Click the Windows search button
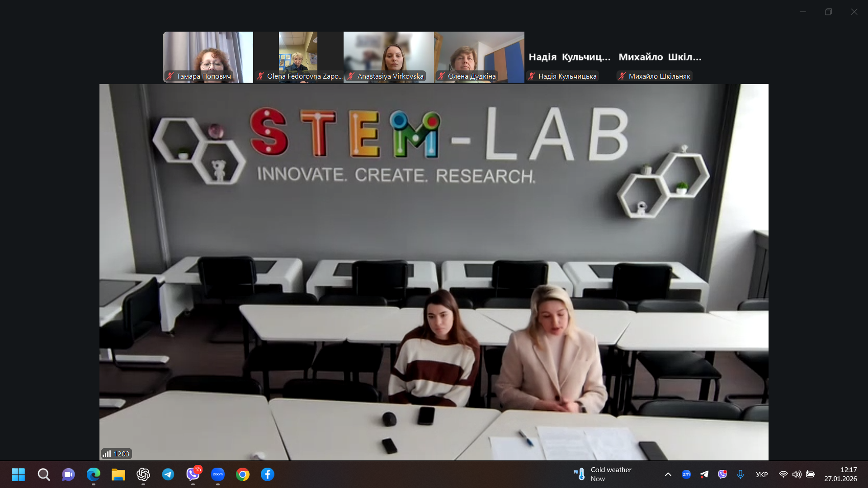The height and width of the screenshot is (488, 868). (44, 474)
